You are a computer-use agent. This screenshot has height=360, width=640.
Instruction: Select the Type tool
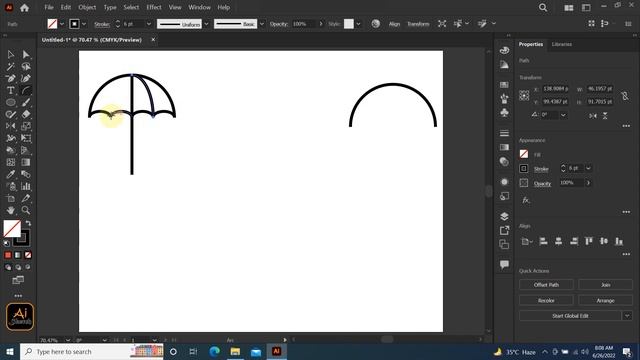click(11, 90)
